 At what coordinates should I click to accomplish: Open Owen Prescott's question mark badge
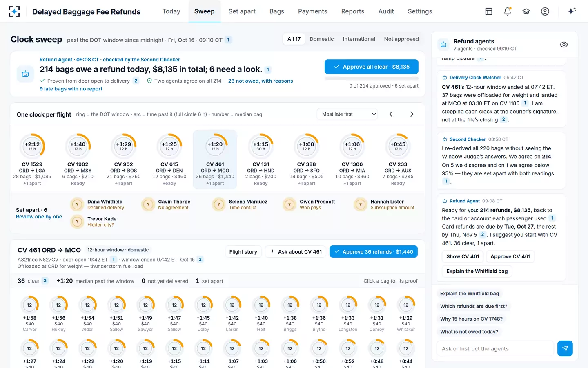click(x=290, y=204)
